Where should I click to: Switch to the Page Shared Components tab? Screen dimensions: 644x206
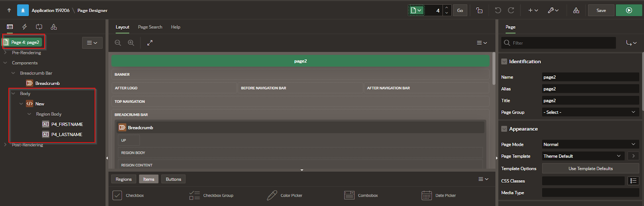point(54,27)
